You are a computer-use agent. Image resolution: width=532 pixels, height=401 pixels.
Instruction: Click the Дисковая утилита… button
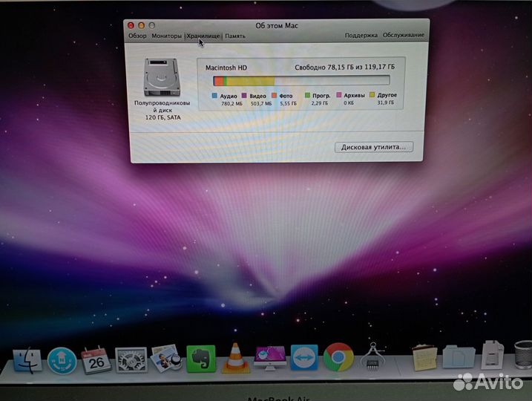(x=373, y=147)
